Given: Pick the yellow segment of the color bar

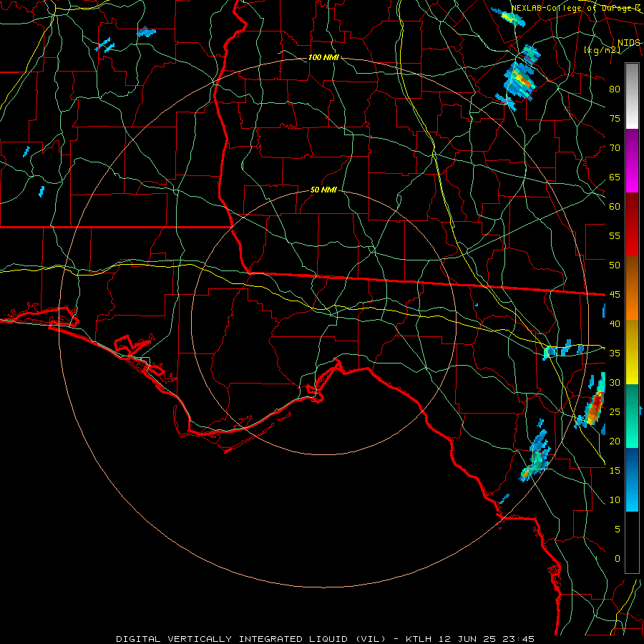Looking at the screenshot, I should [x=632, y=352].
